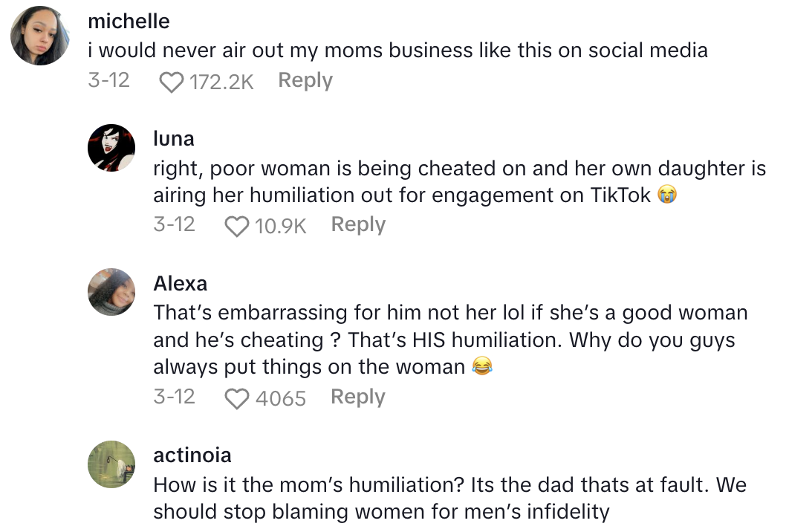This screenshot has height=532, width=789.
Task: Reply to michelle's comment
Action: tap(305, 80)
